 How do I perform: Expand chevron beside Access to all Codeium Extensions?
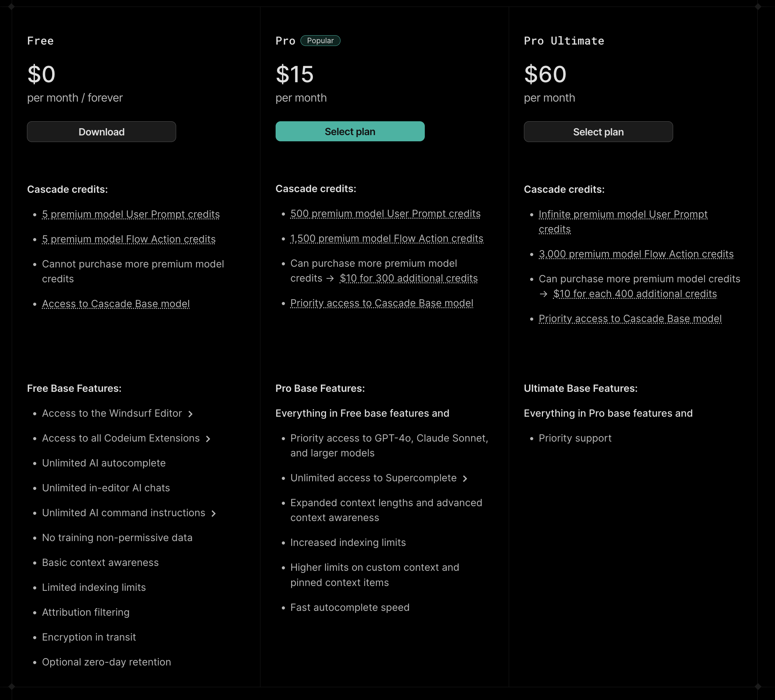[x=208, y=439]
